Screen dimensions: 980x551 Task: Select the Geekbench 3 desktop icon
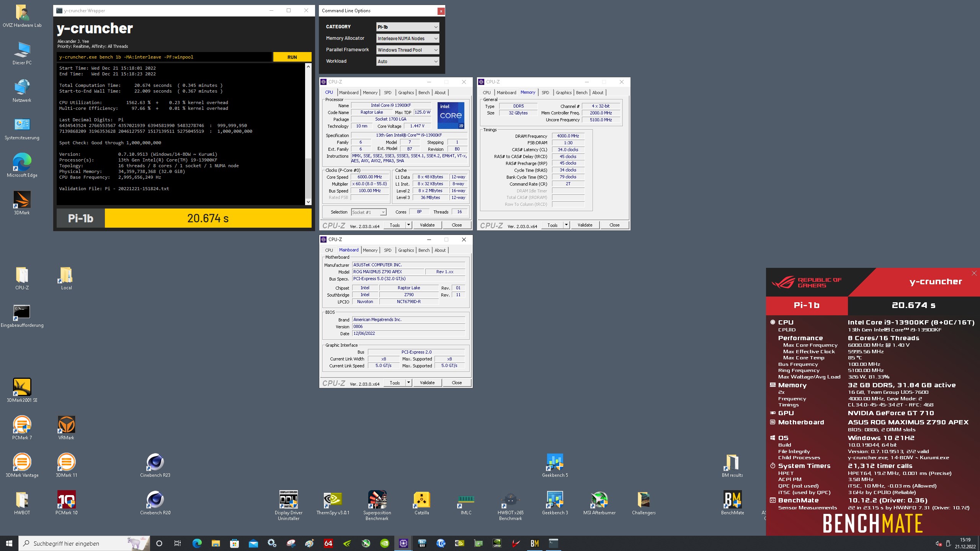point(555,503)
